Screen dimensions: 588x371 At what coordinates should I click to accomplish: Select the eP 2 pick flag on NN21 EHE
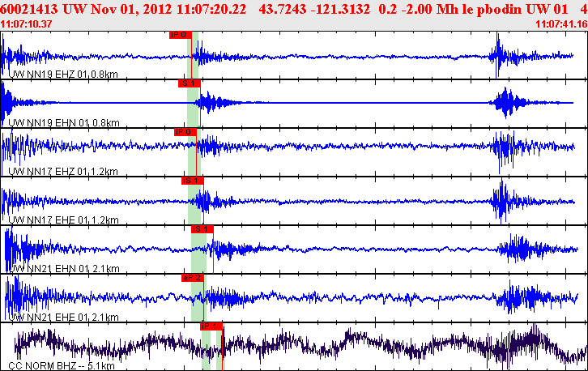(192, 277)
